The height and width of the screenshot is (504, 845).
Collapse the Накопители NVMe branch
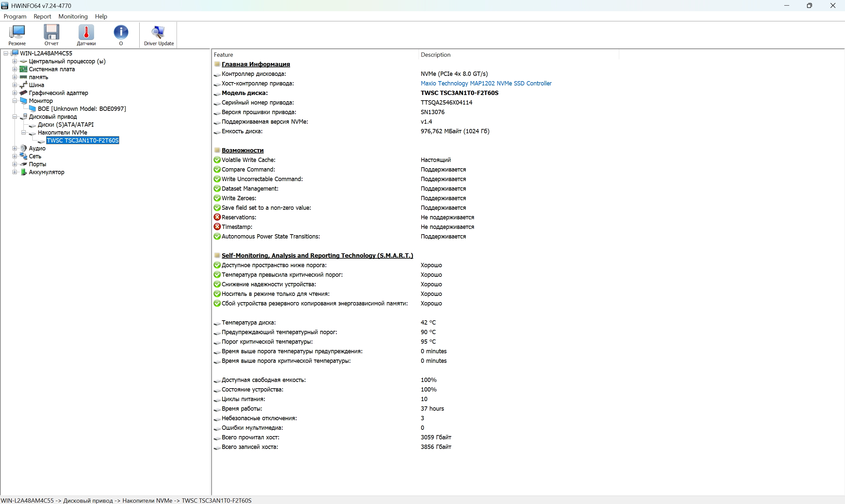coord(23,133)
